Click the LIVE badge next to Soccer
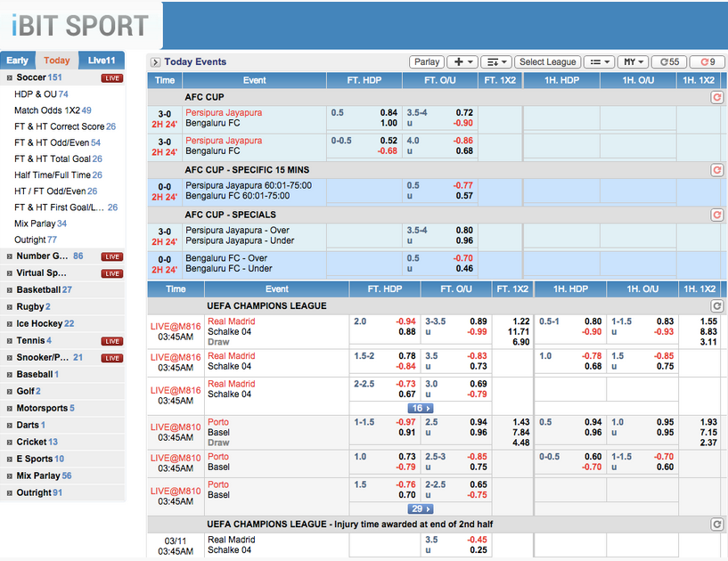This screenshot has height=561, width=728. 113,77
